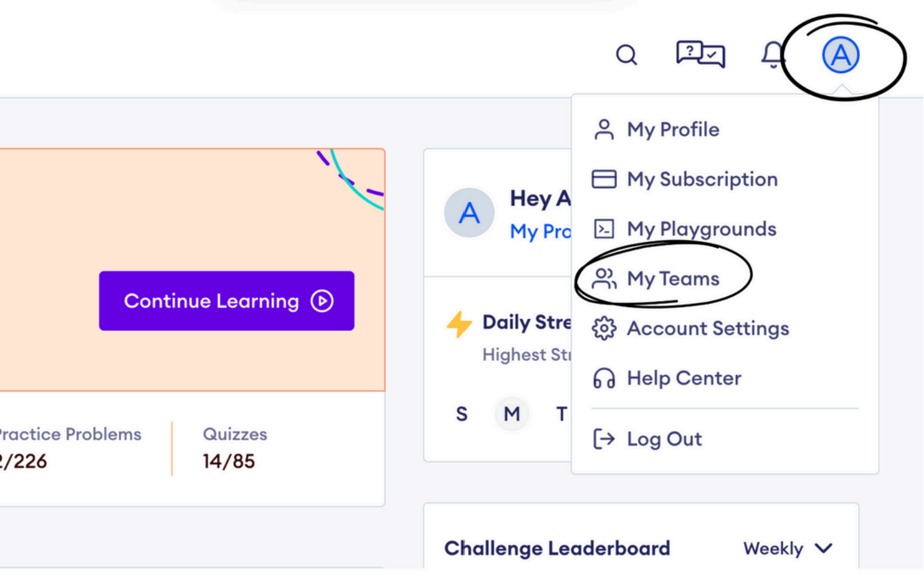The image size is (924, 577).
Task: Open My Playgrounds menu item
Action: click(x=701, y=229)
